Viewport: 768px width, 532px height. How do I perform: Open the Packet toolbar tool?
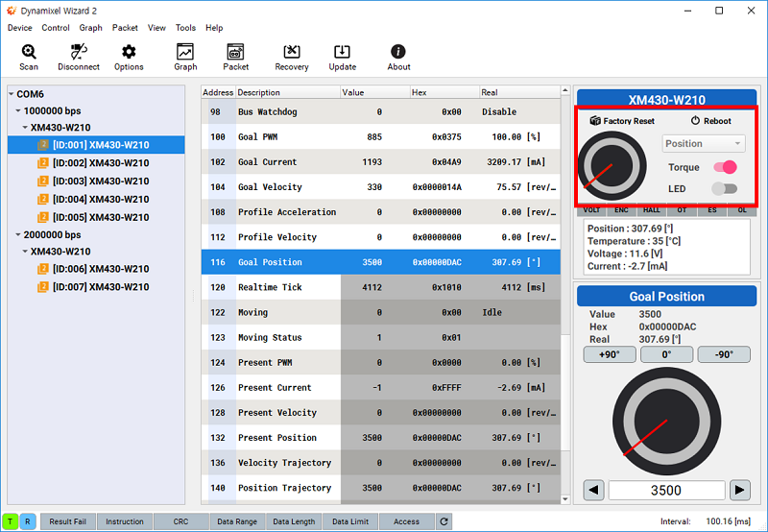235,57
